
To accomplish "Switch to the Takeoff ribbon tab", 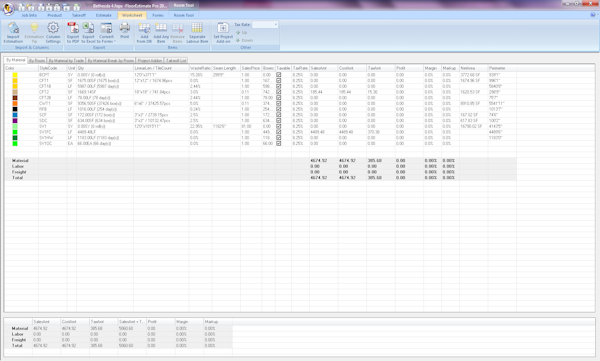I will [x=79, y=15].
